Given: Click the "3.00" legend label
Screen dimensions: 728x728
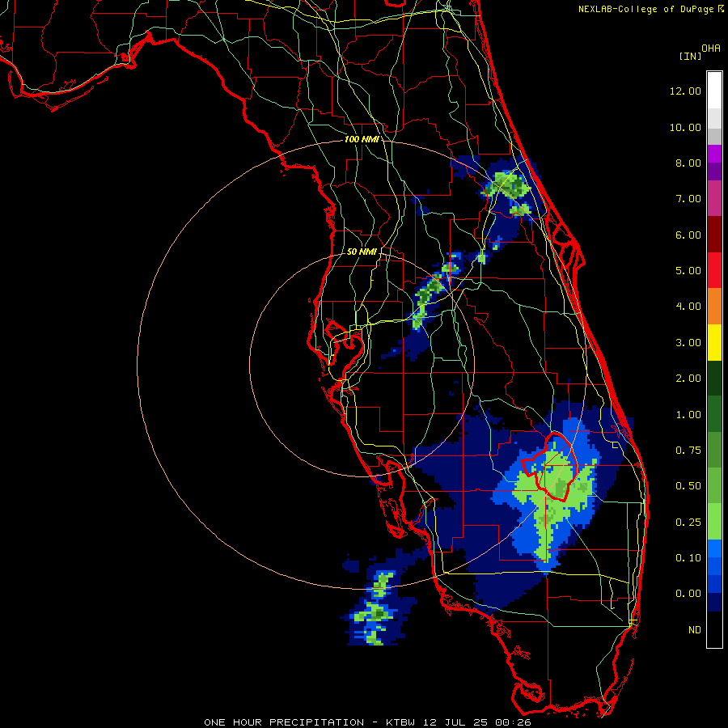Looking at the screenshot, I should click(x=688, y=343).
